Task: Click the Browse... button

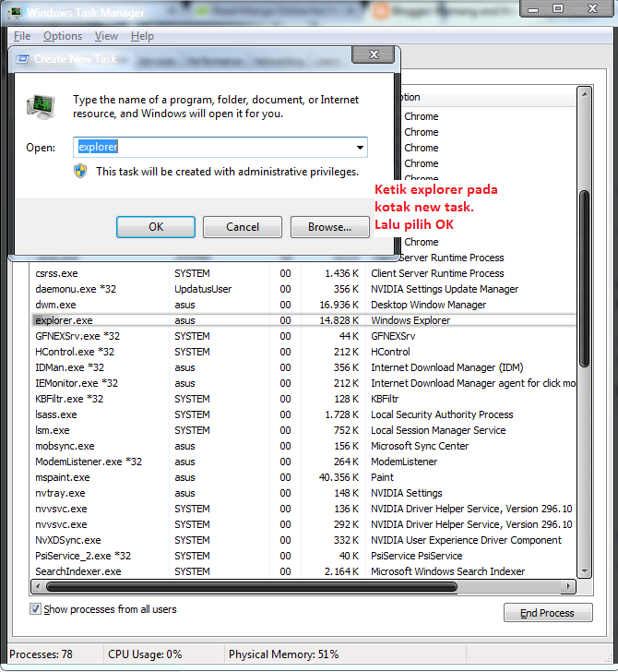Action: pyautogui.click(x=330, y=227)
